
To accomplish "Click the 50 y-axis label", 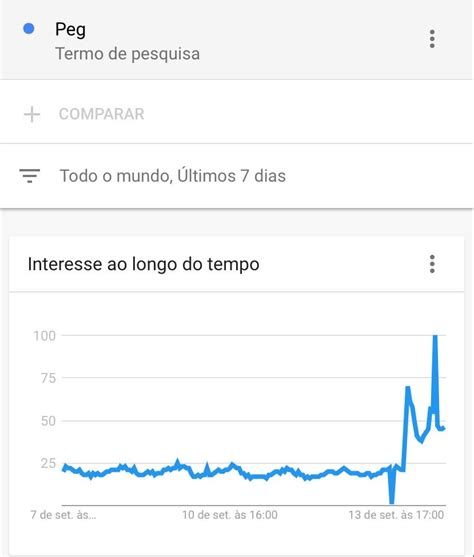I will [48, 421].
